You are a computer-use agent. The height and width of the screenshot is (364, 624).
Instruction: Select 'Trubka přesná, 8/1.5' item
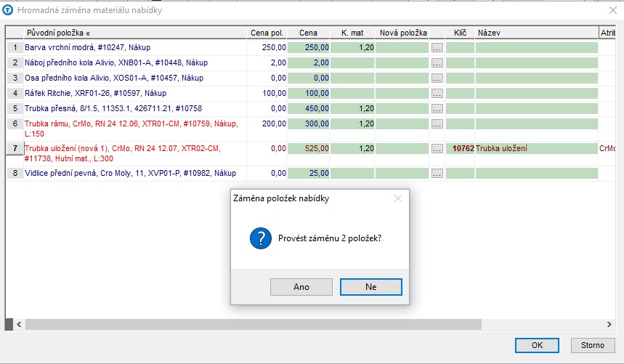pos(113,108)
